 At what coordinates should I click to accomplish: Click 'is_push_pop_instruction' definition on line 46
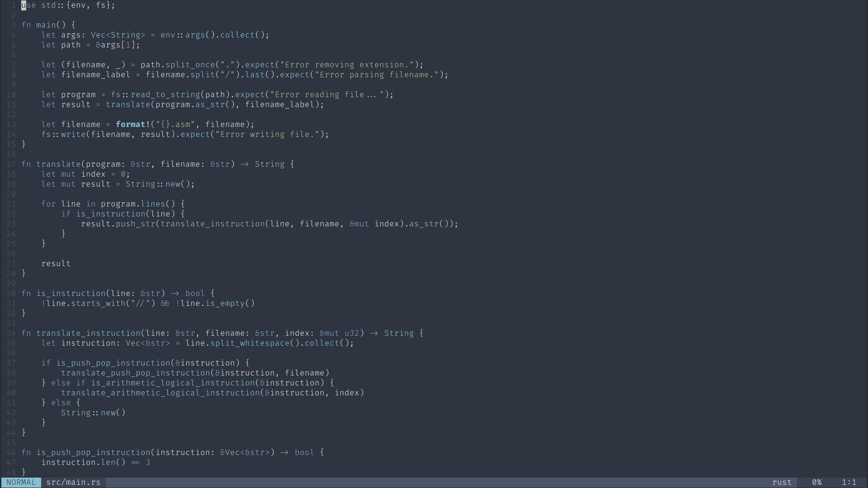[x=94, y=452]
